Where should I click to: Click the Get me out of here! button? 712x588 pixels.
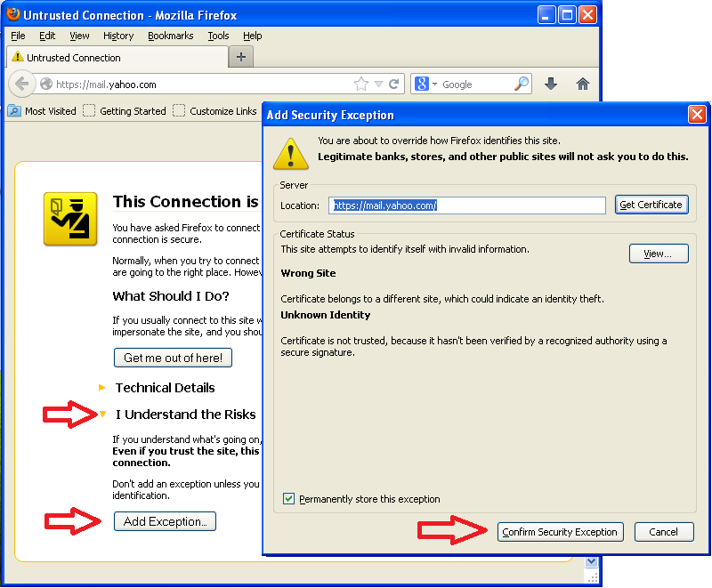tap(173, 358)
